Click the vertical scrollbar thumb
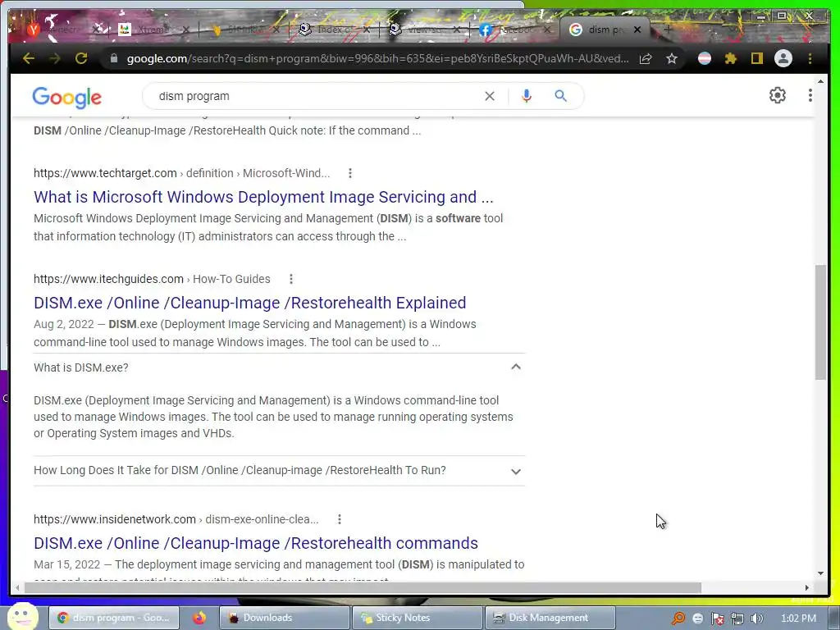This screenshot has width=840, height=630. point(820,322)
